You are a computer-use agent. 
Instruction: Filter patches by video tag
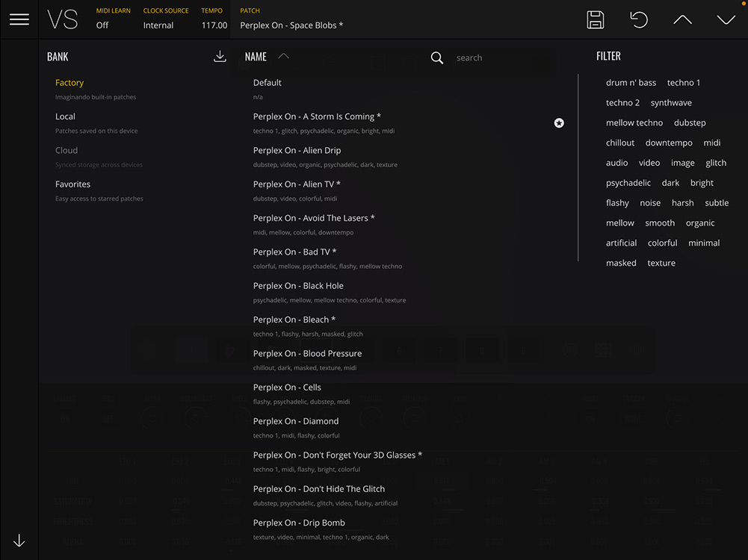click(649, 163)
